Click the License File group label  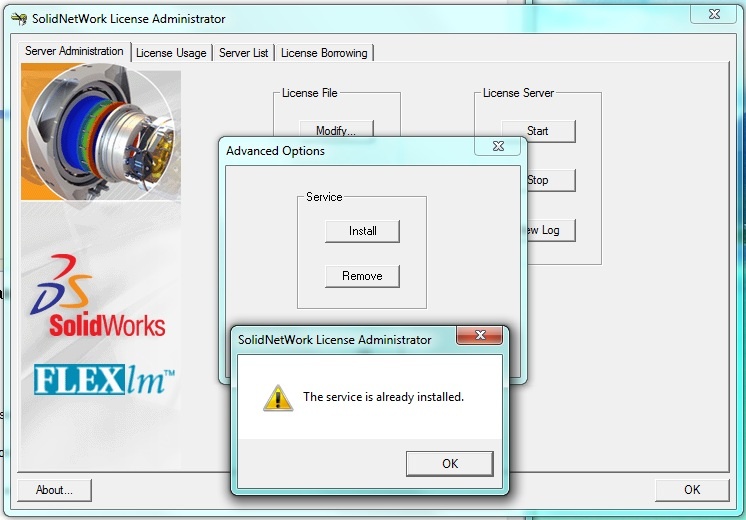tap(310, 93)
